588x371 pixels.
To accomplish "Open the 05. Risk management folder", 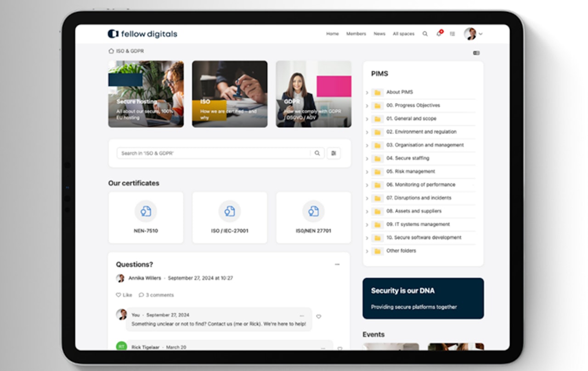I will tap(410, 171).
